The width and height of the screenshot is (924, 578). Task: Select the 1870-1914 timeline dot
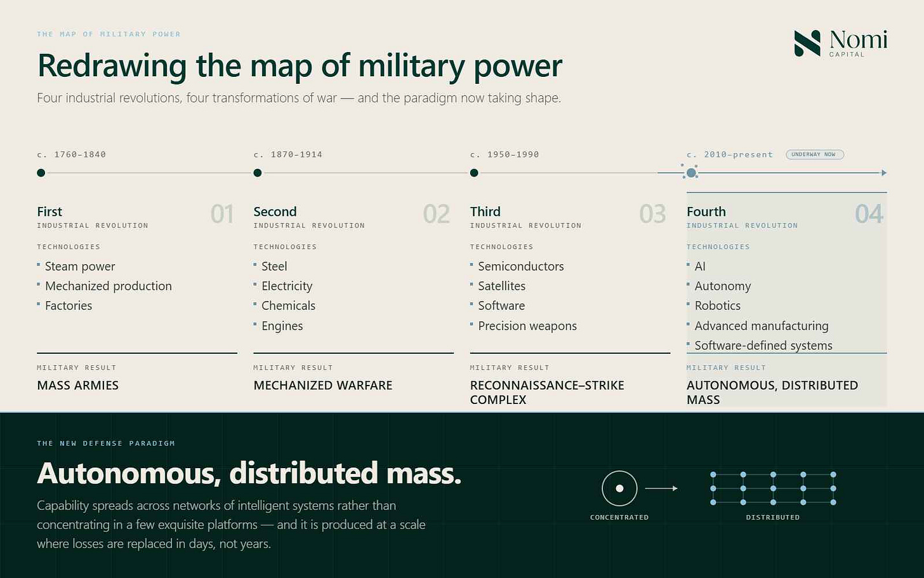(258, 173)
